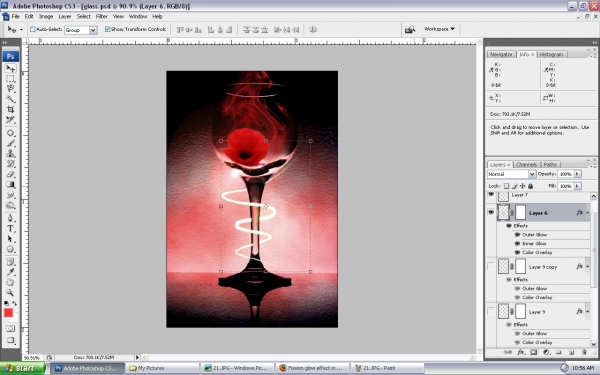
Task: Switch to the Channels tab
Action: click(526, 165)
